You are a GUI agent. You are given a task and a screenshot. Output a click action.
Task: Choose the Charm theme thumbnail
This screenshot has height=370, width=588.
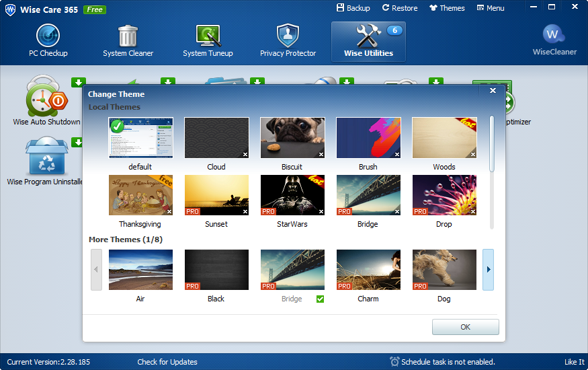point(368,270)
